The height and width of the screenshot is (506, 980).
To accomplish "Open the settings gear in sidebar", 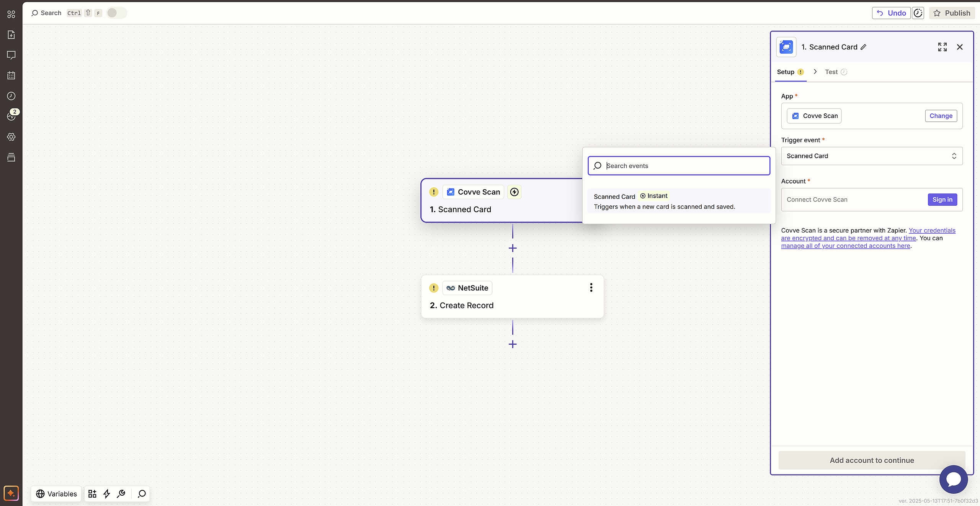I will 11,137.
